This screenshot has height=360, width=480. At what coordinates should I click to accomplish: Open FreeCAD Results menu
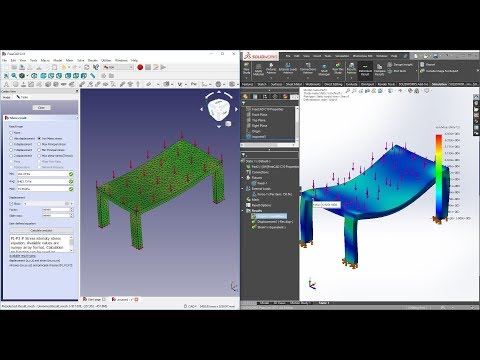click(93, 60)
